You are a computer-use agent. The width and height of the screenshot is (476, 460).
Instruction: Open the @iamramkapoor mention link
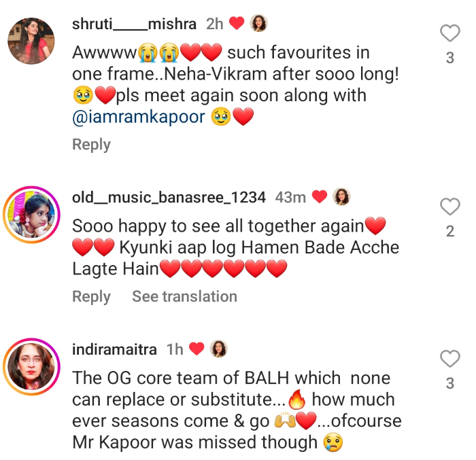pyautogui.click(x=139, y=117)
